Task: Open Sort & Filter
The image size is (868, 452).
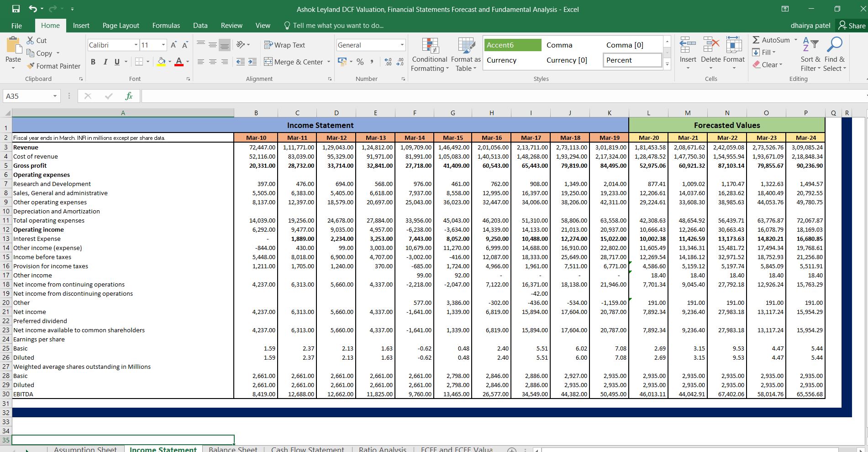Action: point(810,54)
